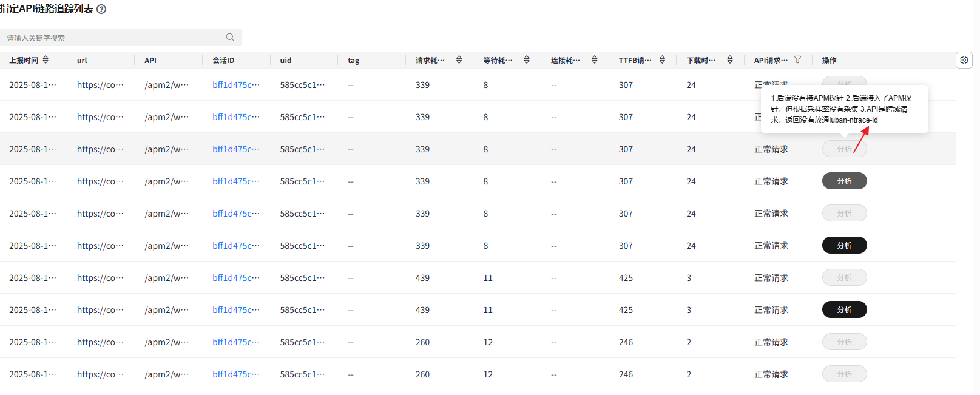Screen dimensions: 980x395
Task: Open the API请求 column filter funnel
Action: pos(797,60)
